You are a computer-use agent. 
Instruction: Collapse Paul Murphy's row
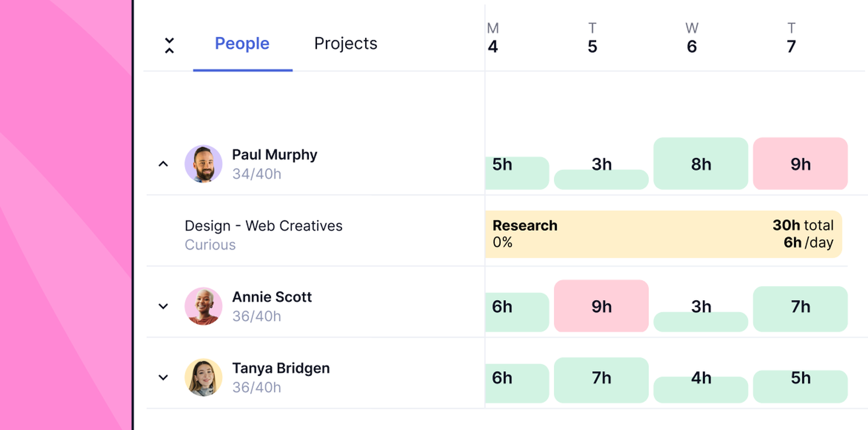pyautogui.click(x=163, y=164)
